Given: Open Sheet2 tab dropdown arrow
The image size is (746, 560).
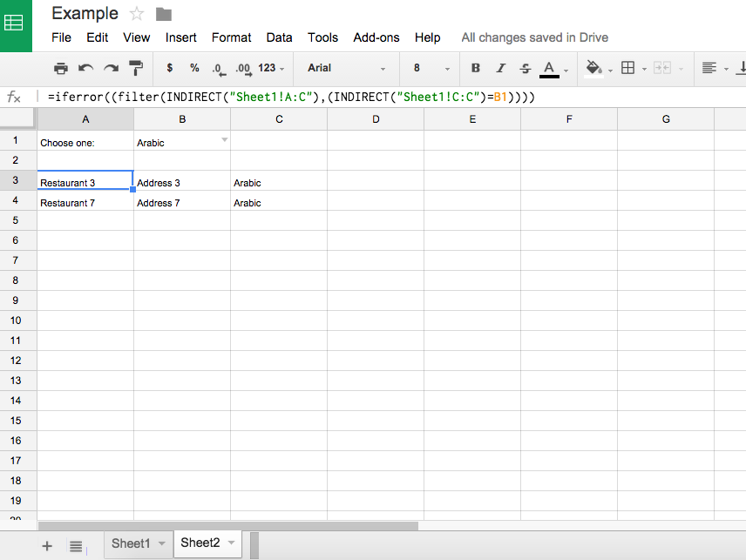Looking at the screenshot, I should point(231,543).
